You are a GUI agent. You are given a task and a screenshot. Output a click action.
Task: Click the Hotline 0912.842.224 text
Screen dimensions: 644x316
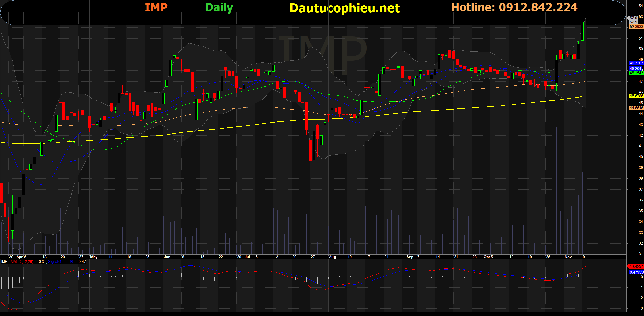[514, 7]
